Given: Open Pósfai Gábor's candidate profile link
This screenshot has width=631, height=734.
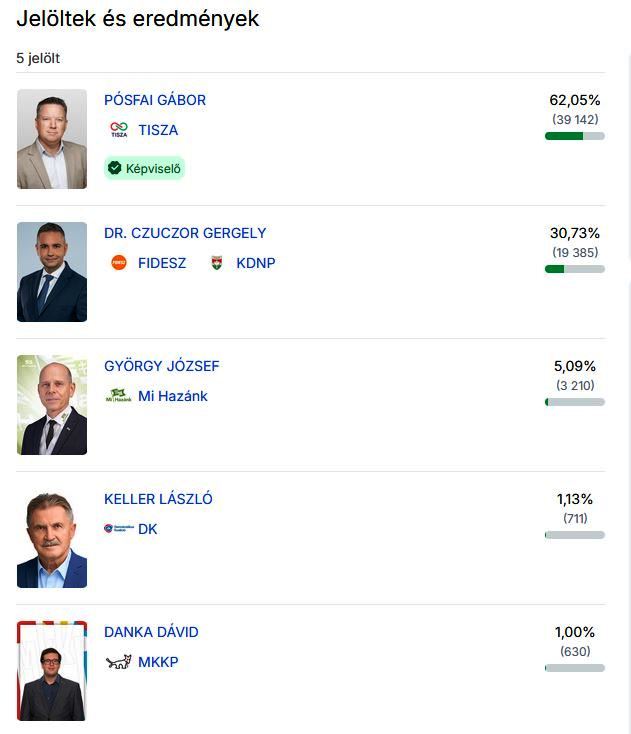Looking at the screenshot, I should 155,100.
